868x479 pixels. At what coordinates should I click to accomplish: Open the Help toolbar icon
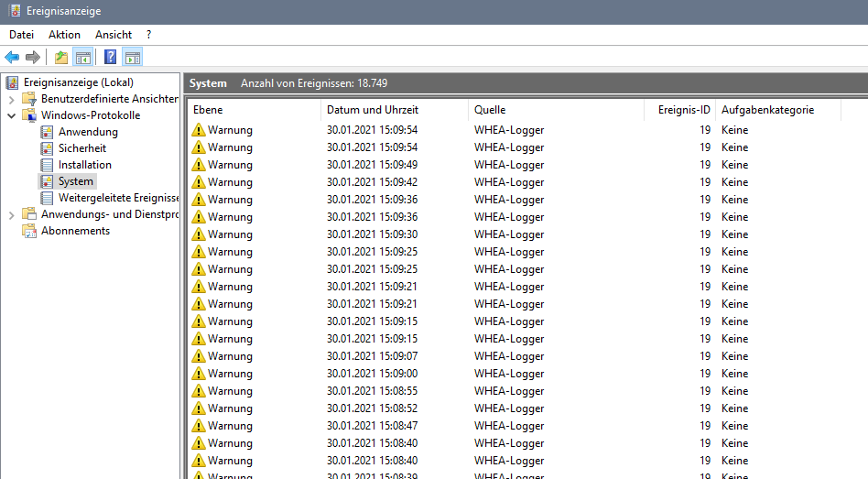click(110, 57)
